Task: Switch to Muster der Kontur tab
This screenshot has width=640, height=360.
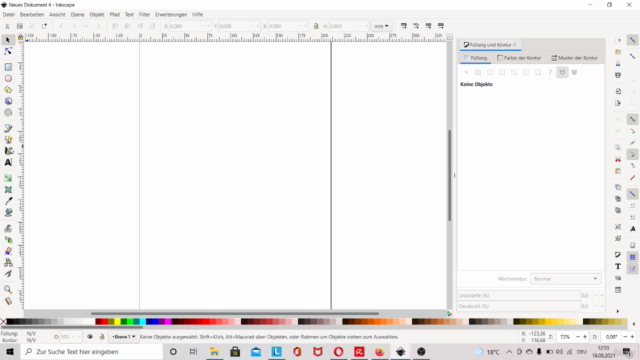Action: click(x=574, y=58)
